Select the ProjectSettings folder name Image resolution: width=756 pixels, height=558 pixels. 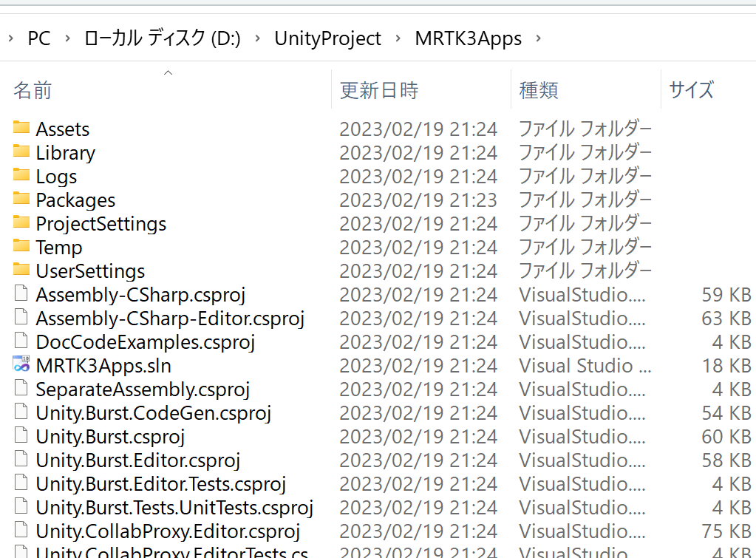101,224
